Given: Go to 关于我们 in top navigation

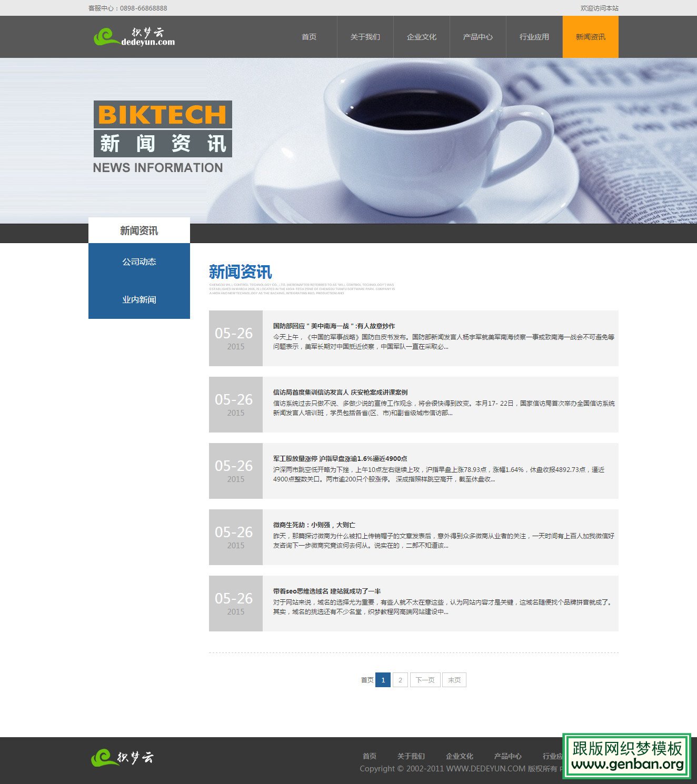Looking at the screenshot, I should [365, 37].
